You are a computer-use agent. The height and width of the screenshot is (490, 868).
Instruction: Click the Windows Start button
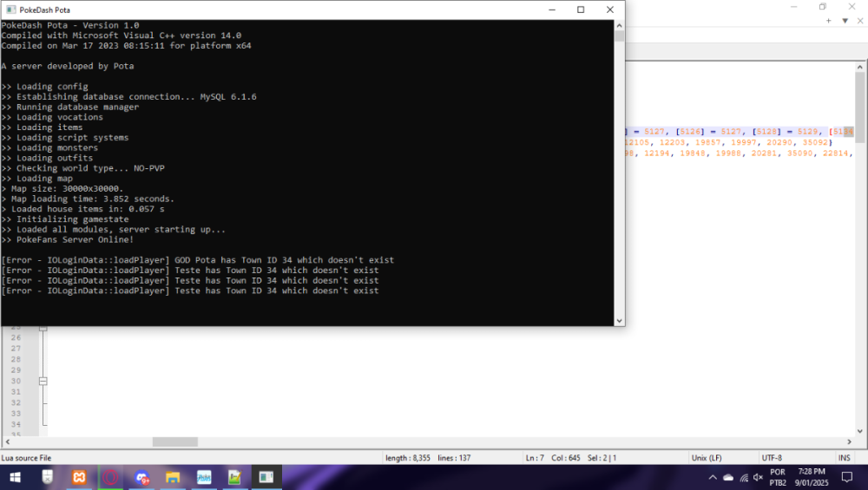15,477
